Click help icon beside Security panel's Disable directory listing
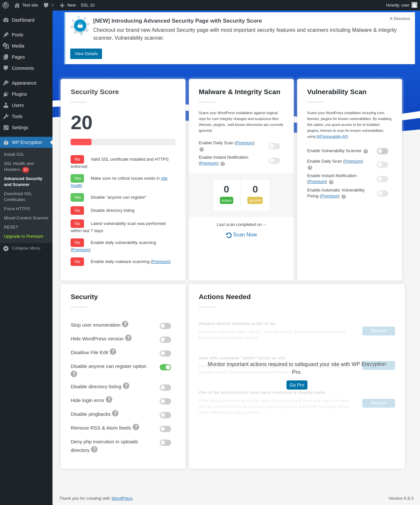420x505 pixels. pos(126,386)
